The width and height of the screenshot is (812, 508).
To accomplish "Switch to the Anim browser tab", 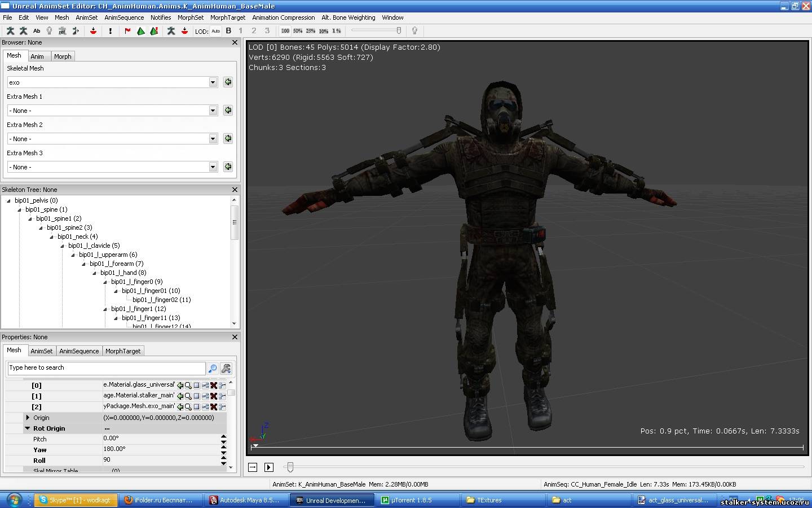I will [37, 56].
